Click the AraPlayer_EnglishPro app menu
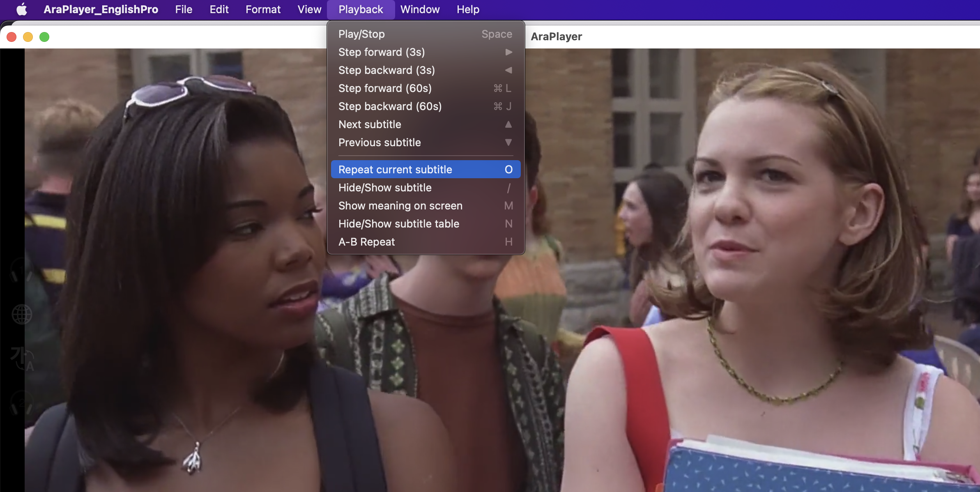This screenshot has width=980, height=492. [101, 9]
